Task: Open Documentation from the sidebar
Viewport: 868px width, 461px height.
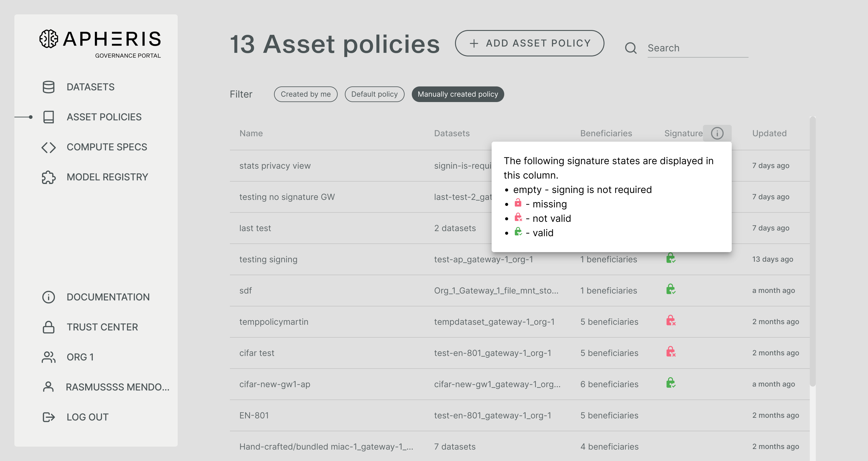Action: pos(108,297)
